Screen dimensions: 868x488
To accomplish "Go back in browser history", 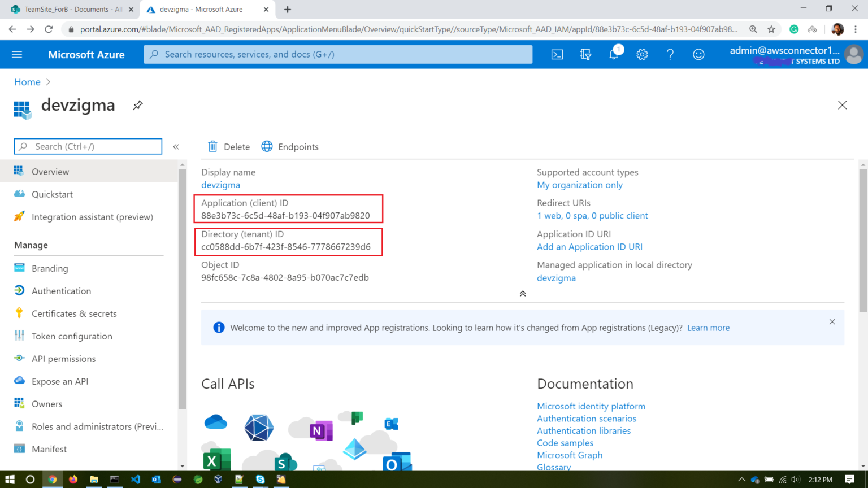I will pyautogui.click(x=12, y=29).
